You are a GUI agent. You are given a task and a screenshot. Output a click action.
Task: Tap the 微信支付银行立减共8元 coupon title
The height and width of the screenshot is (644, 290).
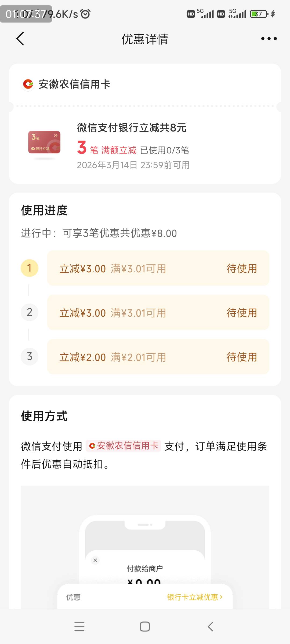pos(132,128)
